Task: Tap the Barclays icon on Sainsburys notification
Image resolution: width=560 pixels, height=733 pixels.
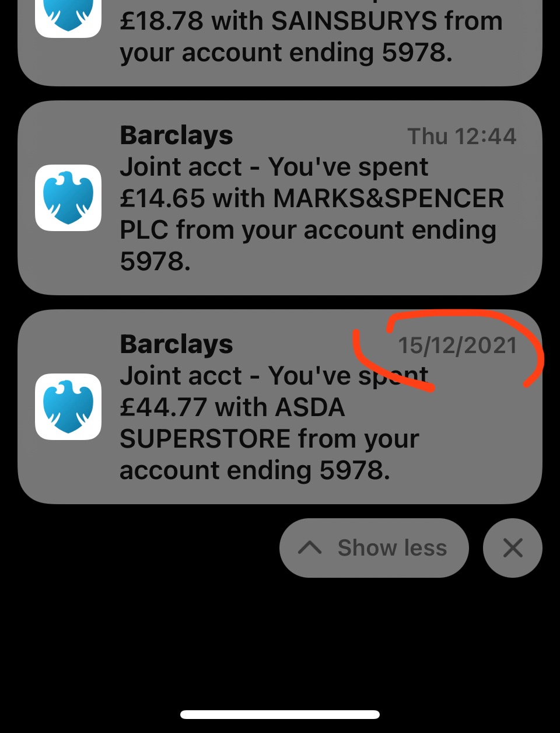Action: [68, 18]
